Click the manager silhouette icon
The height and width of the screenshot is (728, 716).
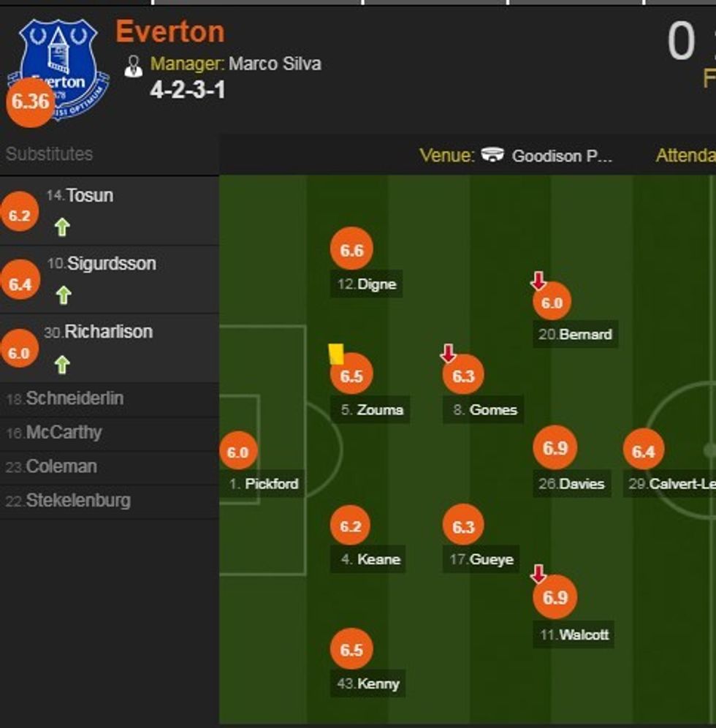coord(133,66)
